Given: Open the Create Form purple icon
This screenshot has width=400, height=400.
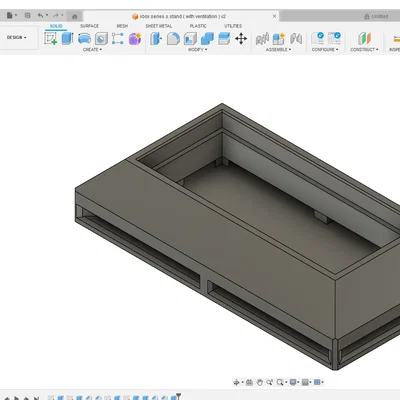Looking at the screenshot, I should [135, 39].
